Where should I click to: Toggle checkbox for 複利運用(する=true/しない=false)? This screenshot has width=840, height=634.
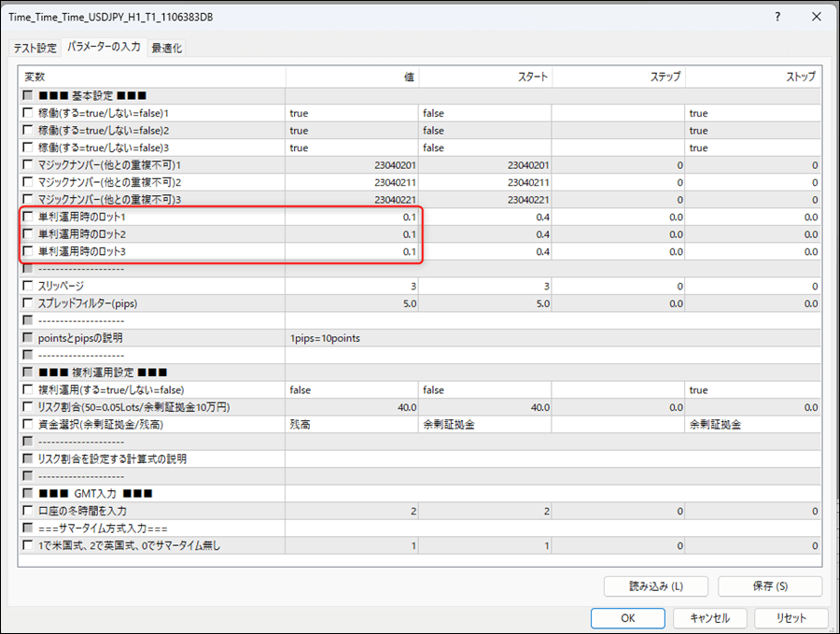coord(29,389)
